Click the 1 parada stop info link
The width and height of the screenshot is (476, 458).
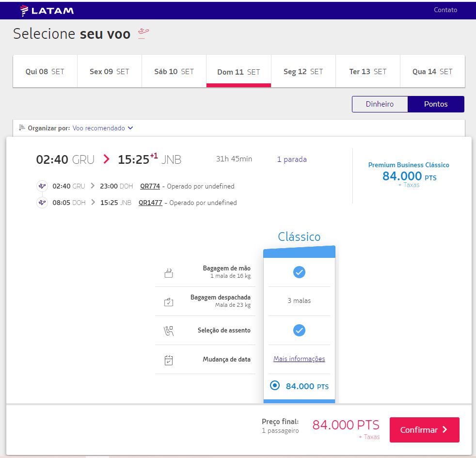click(x=292, y=159)
